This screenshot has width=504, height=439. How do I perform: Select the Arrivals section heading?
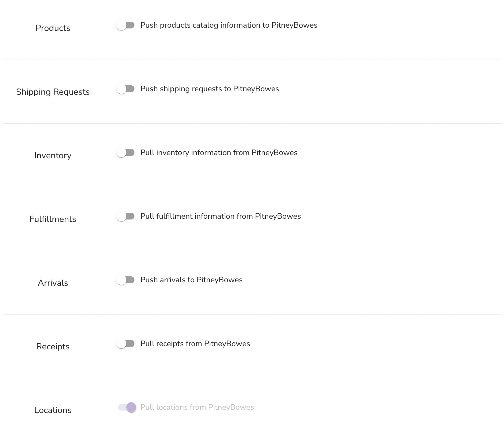pyautogui.click(x=53, y=283)
